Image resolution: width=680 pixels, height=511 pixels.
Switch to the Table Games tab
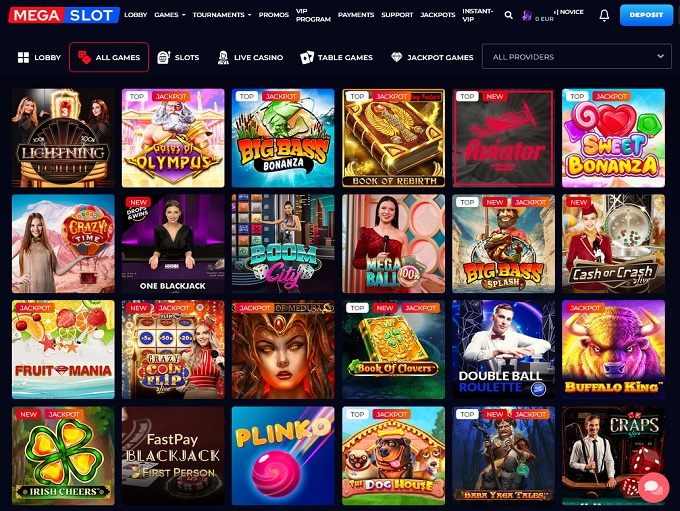coord(337,57)
